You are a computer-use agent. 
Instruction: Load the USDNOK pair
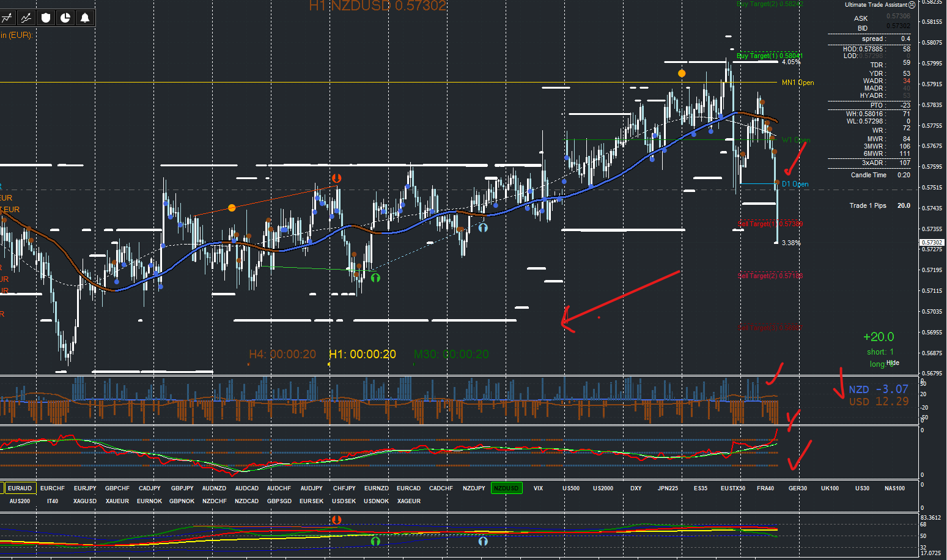tap(377, 501)
